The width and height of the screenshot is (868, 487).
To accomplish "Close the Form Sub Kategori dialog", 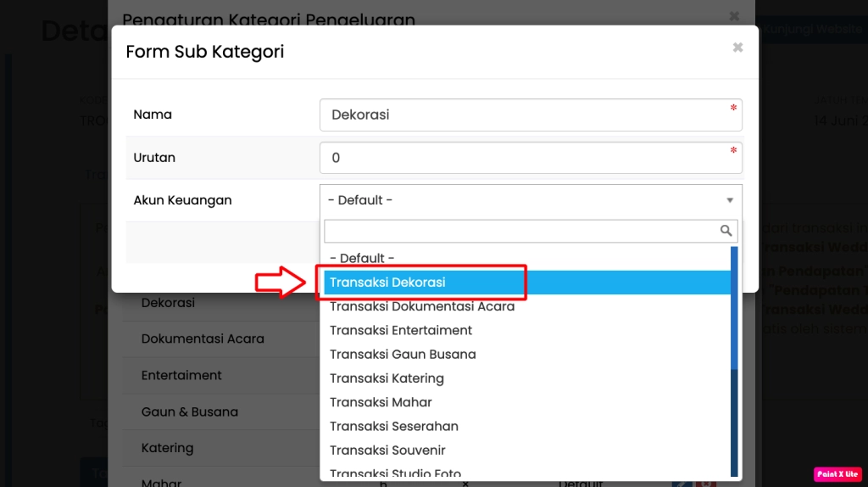I will coord(737,48).
